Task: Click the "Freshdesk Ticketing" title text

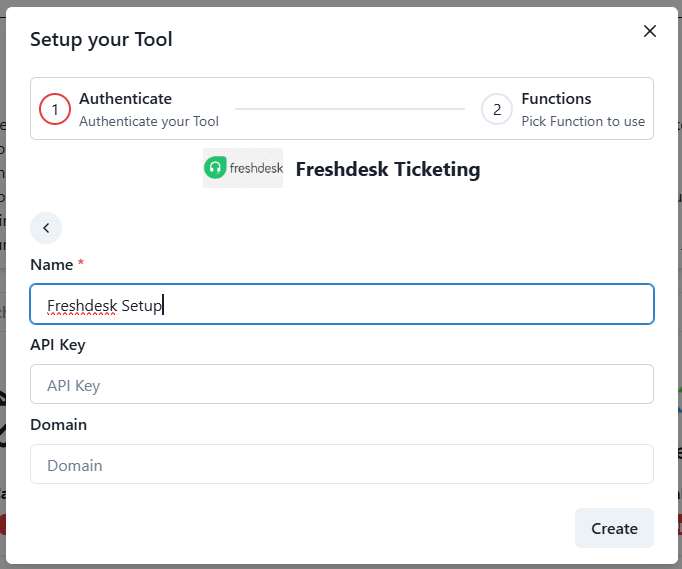Action: 388,169
